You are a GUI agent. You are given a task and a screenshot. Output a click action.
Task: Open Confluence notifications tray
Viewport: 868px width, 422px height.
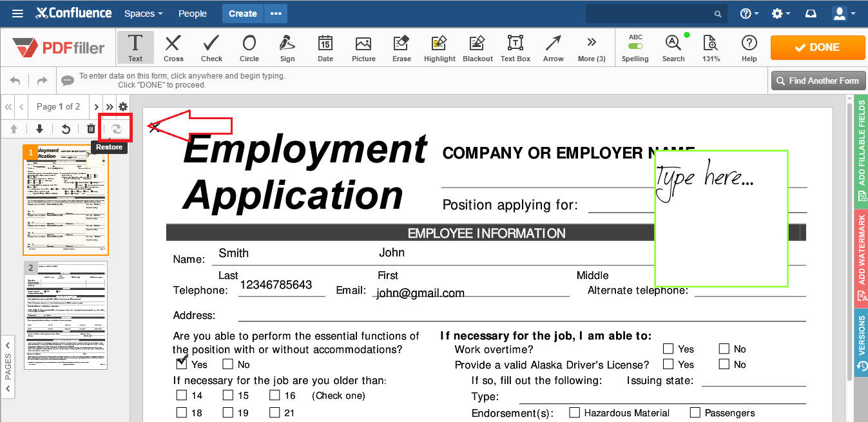pos(811,13)
